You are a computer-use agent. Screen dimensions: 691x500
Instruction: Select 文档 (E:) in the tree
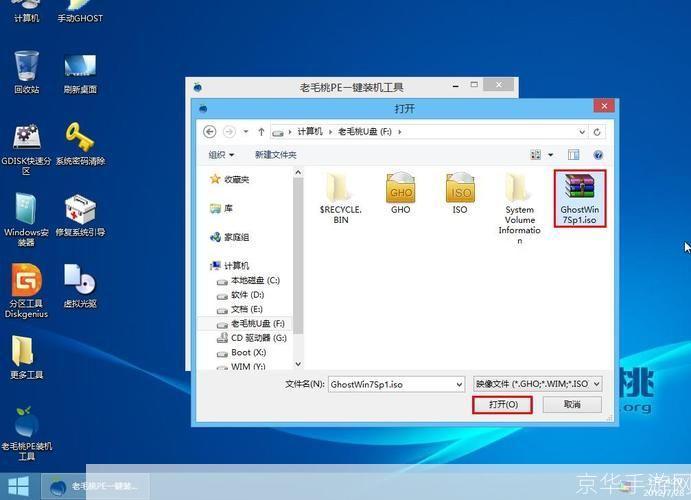pos(240,309)
